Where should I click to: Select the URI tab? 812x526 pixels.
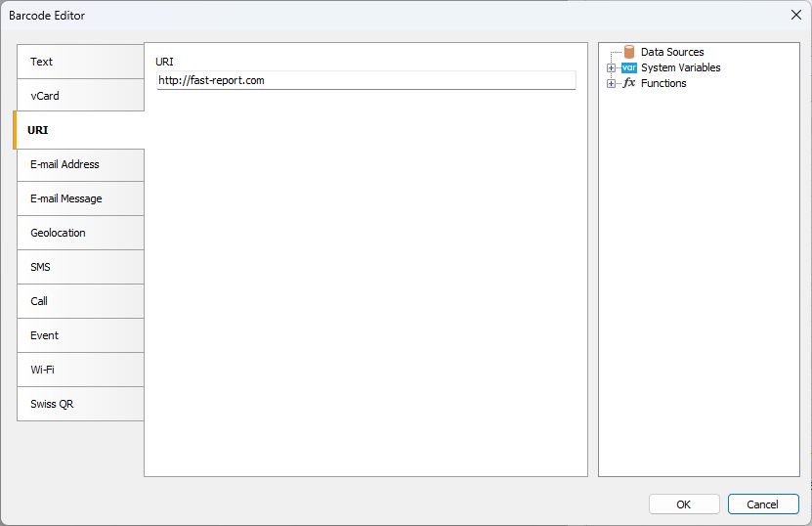coord(79,130)
